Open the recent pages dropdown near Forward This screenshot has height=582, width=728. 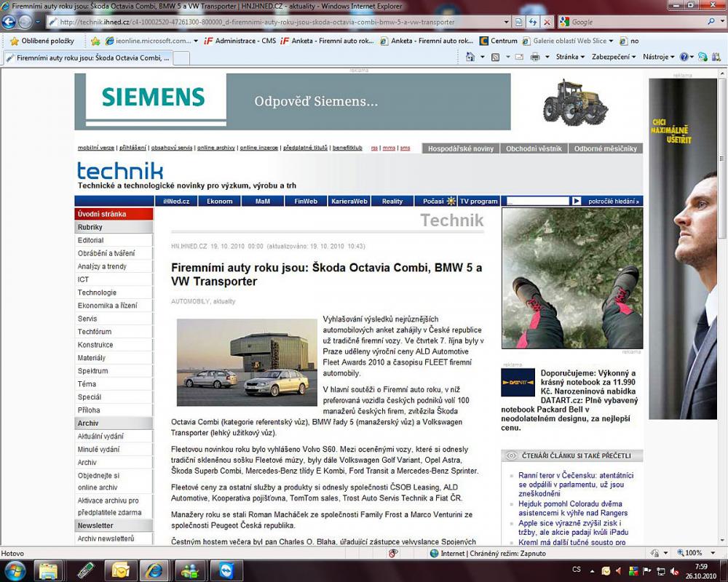pos(38,22)
